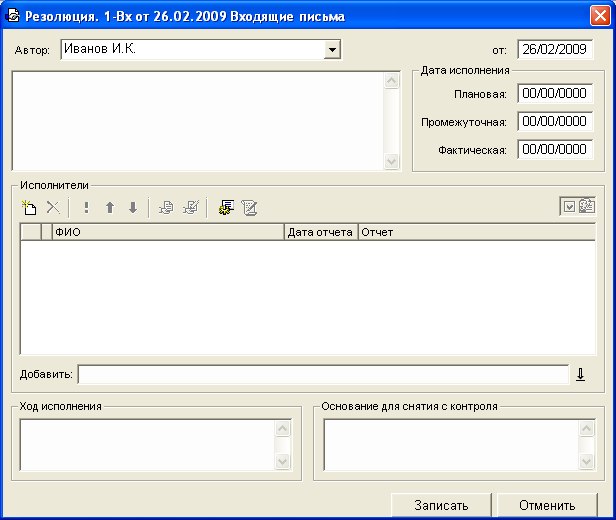Viewport: 616px width, 520px height.
Task: Click the Записать button
Action: 441,505
